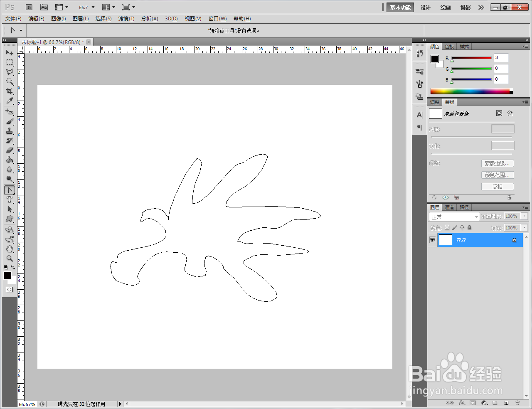
Task: Select the Brush tool
Action: (x=10, y=121)
